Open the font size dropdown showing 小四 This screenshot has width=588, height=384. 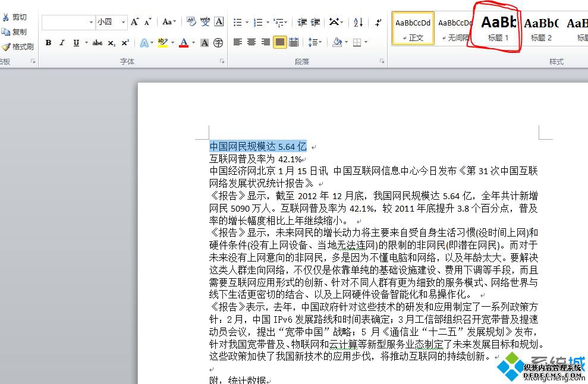tap(123, 23)
